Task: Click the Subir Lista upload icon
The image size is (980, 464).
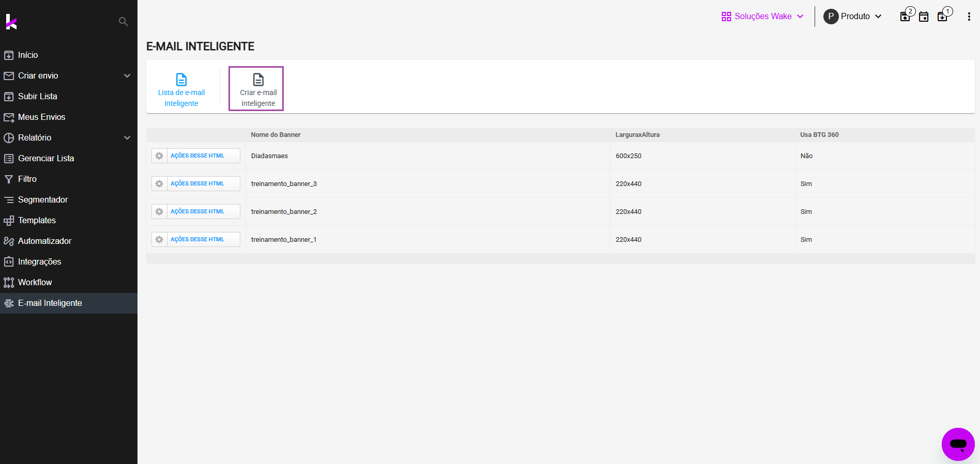Action: click(x=9, y=97)
